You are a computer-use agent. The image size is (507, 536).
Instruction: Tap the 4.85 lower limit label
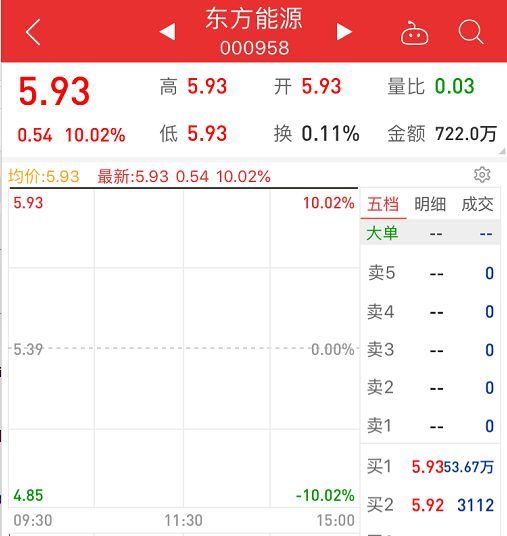28,495
